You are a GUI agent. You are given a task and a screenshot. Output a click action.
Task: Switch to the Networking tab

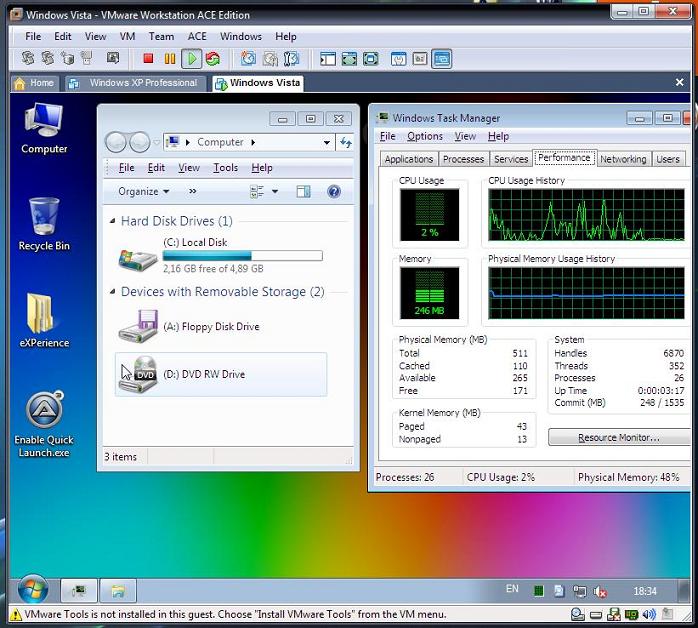coord(623,159)
